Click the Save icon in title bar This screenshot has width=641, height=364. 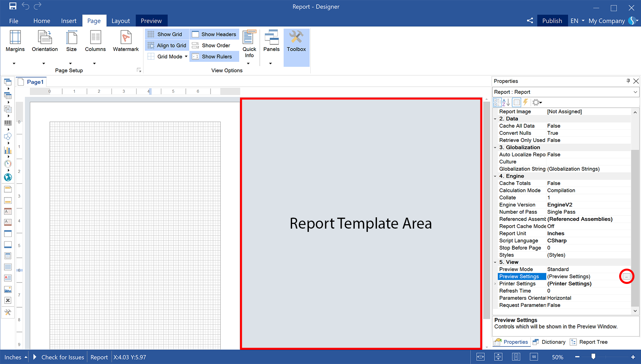13,6
